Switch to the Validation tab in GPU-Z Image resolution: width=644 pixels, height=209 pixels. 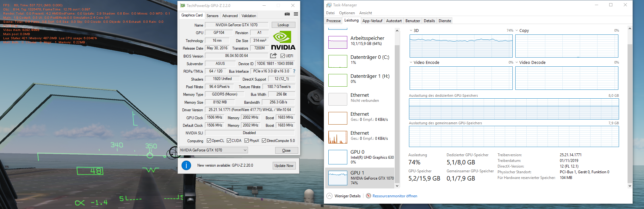pyautogui.click(x=249, y=16)
